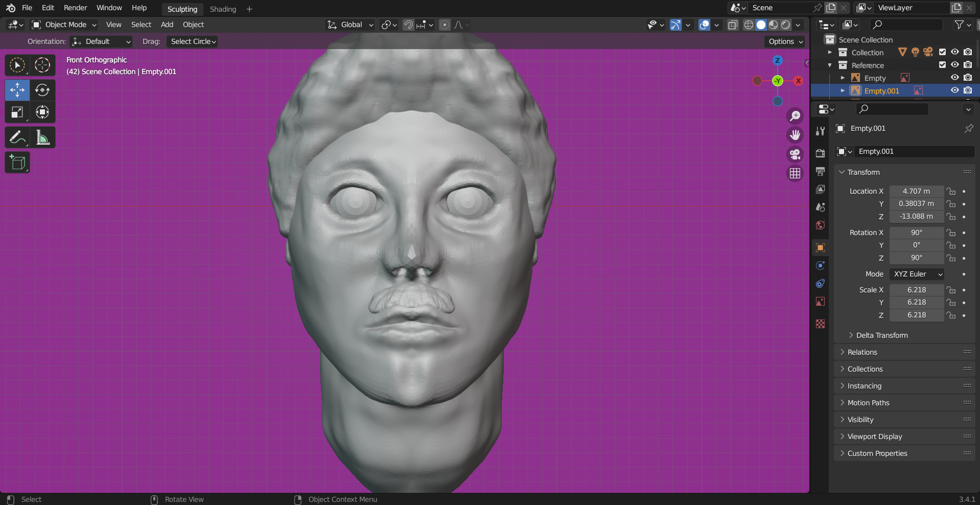Image resolution: width=980 pixels, height=505 pixels.
Task: Toggle the Location X lock
Action: (951, 191)
